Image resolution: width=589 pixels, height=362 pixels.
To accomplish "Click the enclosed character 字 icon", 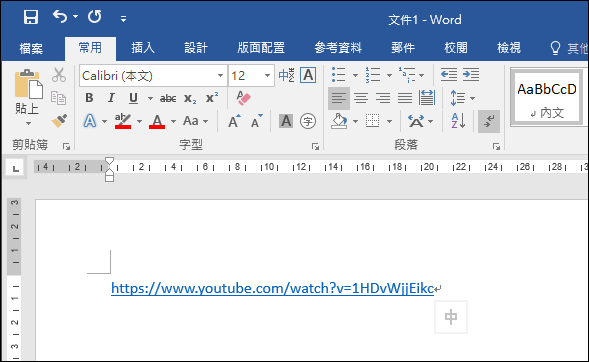I will [308, 121].
